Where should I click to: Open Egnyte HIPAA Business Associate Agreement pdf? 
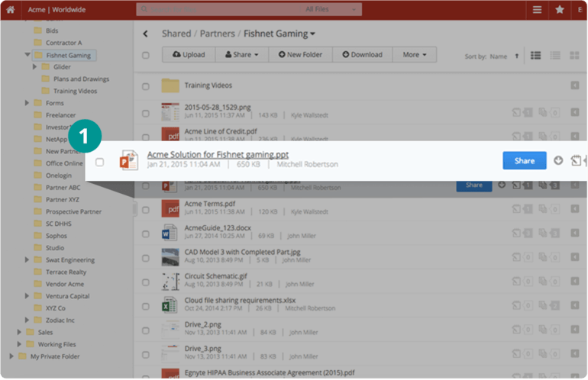[270, 373]
